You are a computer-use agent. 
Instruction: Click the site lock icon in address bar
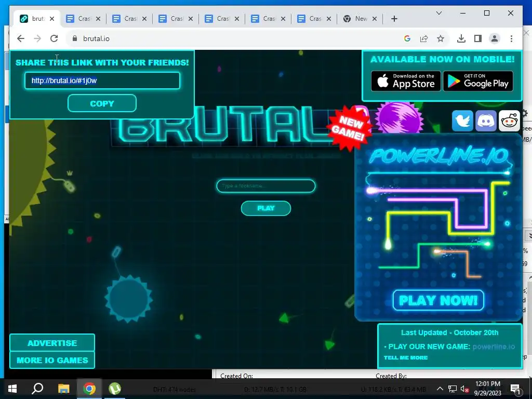pyautogui.click(x=75, y=38)
